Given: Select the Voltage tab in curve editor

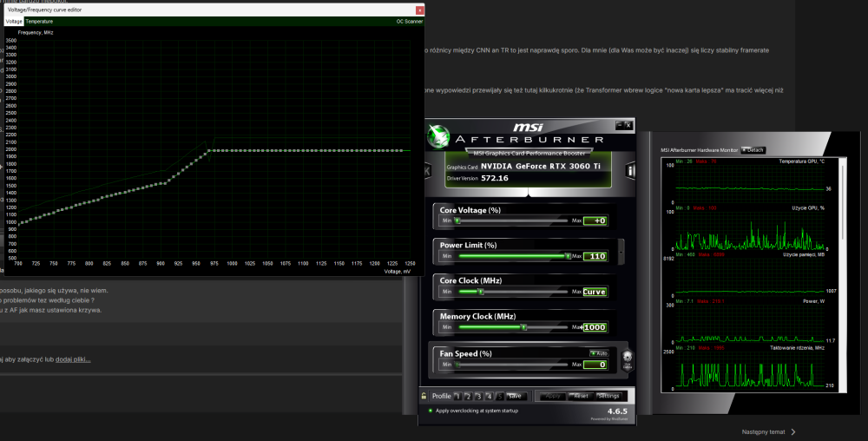Looking at the screenshot, I should [x=14, y=20].
